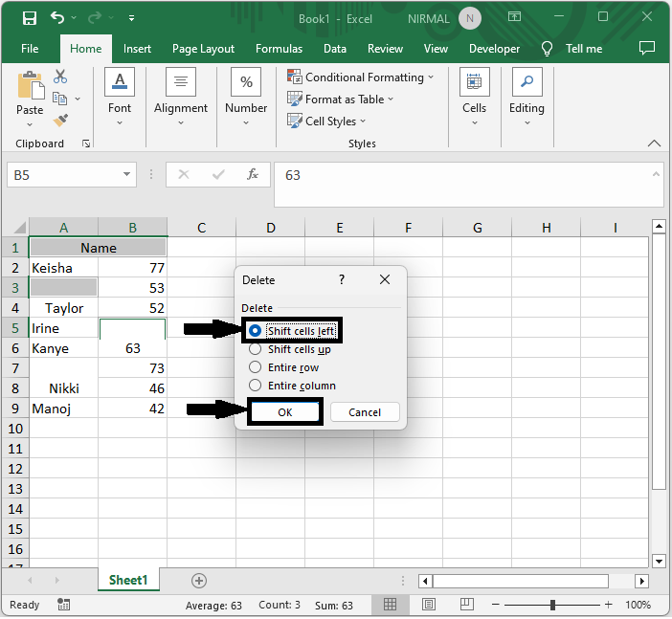Open the Clipboard dialog launcher
This screenshot has height=619, width=672.
click(x=86, y=144)
